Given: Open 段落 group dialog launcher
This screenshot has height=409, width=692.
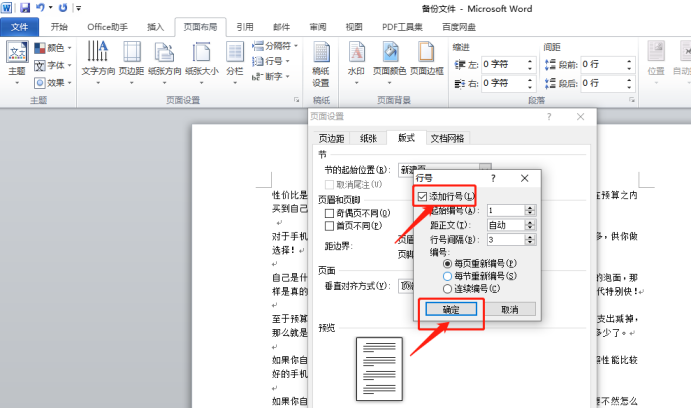Looking at the screenshot, I should click(x=632, y=100).
